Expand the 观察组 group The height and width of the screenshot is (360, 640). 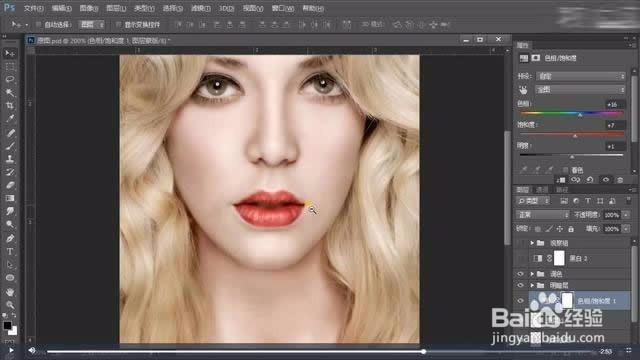[532, 243]
